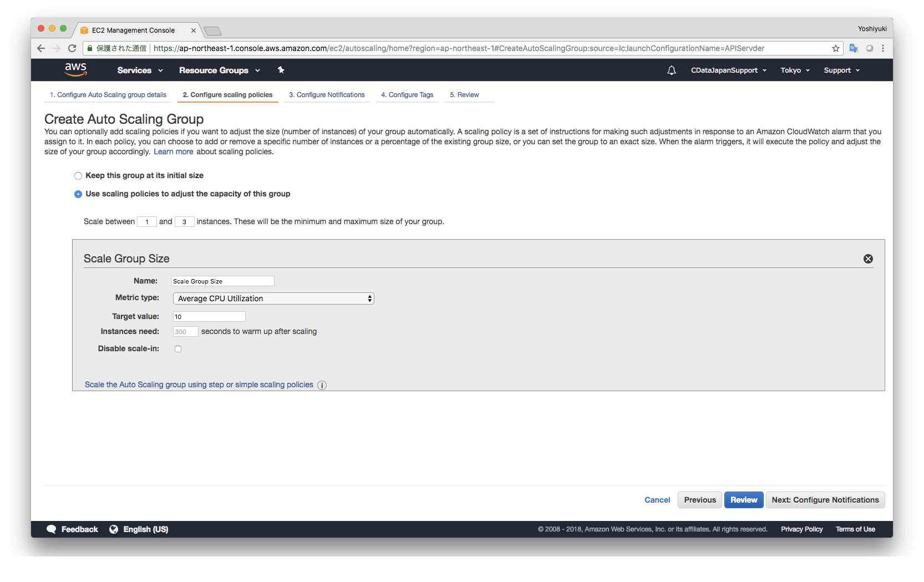Go to Configure Notifications step tab
Screen dimensions: 924x582
[327, 95]
